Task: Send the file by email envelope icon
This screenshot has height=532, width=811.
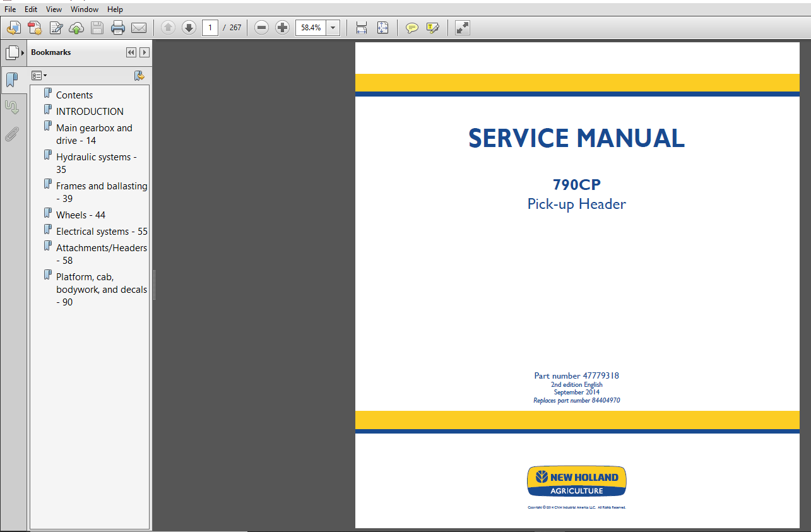Action: [138, 28]
